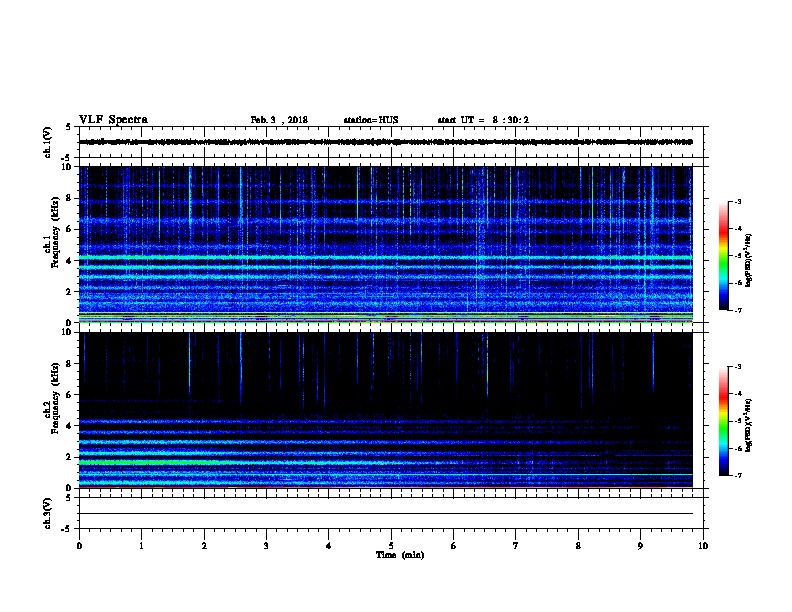Click inside the ch.1 spectrogram plot
The image size is (792, 612).
tap(386, 244)
